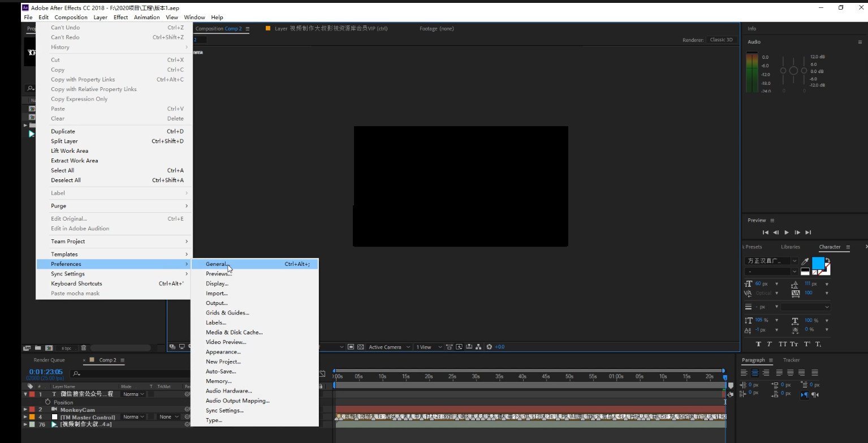
Task: Toggle Position stopwatch on layer 1
Action: point(48,402)
